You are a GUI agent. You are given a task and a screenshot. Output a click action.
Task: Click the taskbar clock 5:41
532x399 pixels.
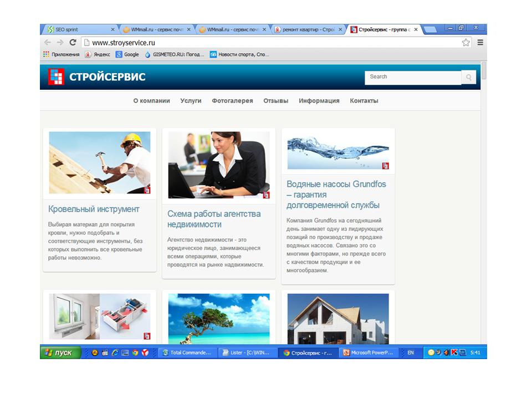pos(475,352)
